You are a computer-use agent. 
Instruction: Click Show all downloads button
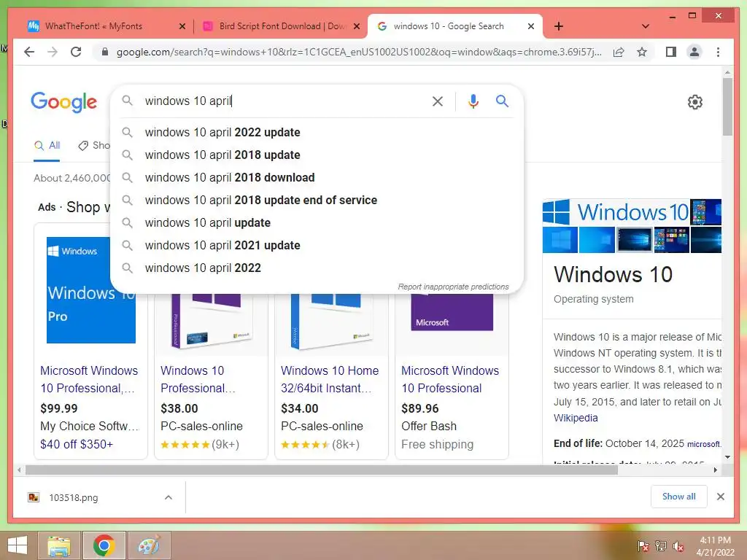[x=678, y=497]
